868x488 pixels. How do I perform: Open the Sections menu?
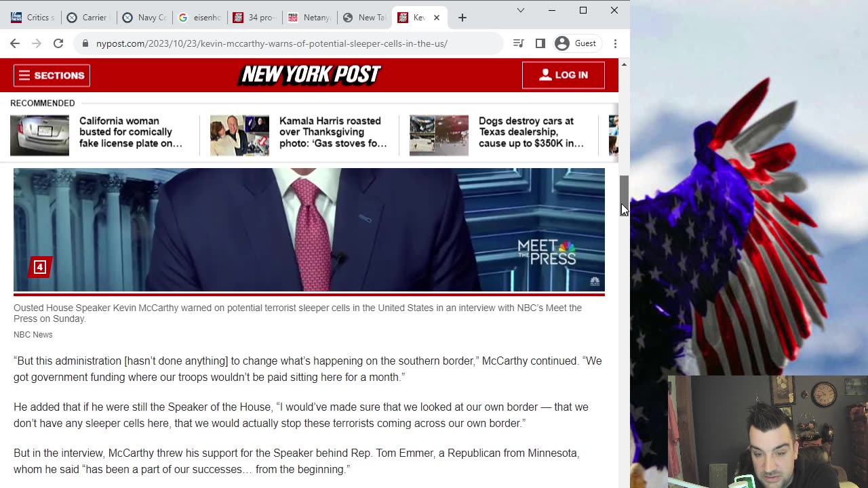coord(52,75)
